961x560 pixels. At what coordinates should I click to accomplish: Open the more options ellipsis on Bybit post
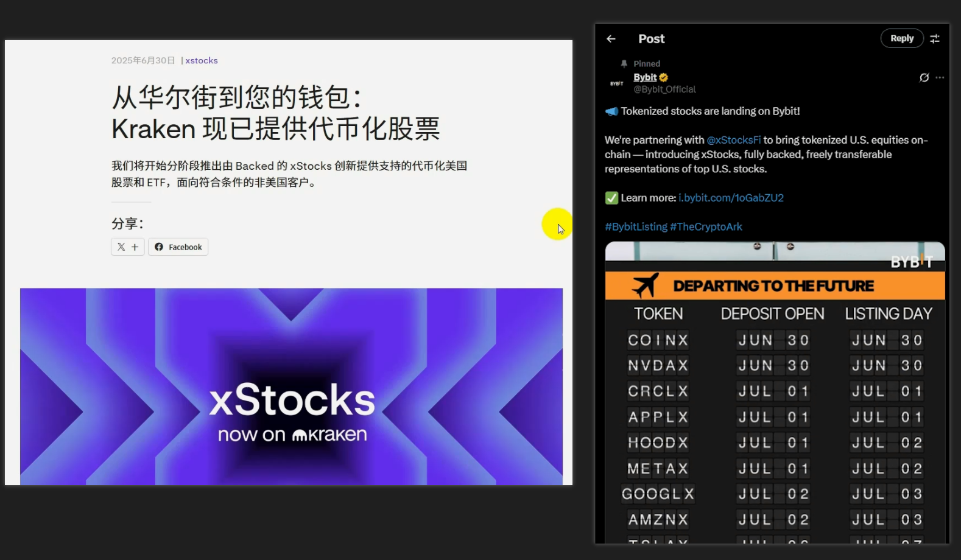pos(940,77)
